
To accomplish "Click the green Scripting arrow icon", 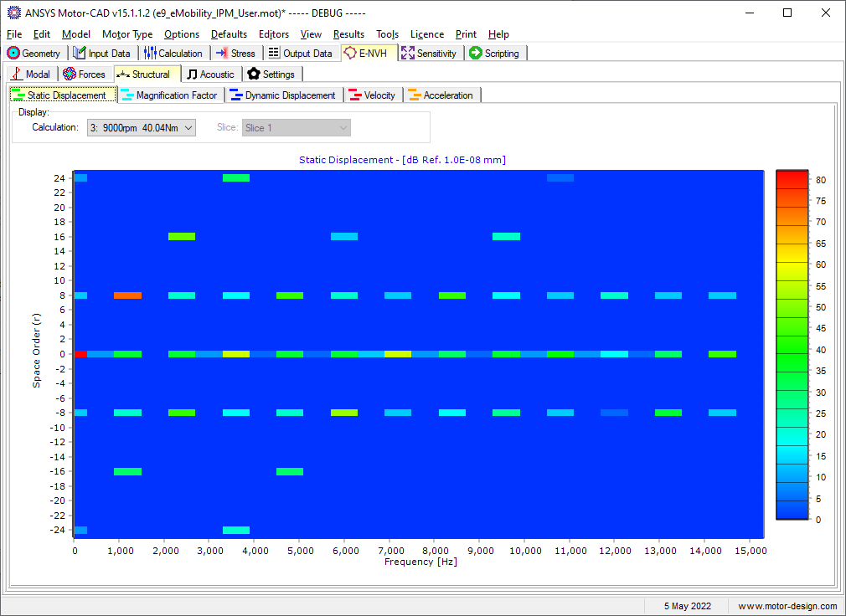I will 475,53.
